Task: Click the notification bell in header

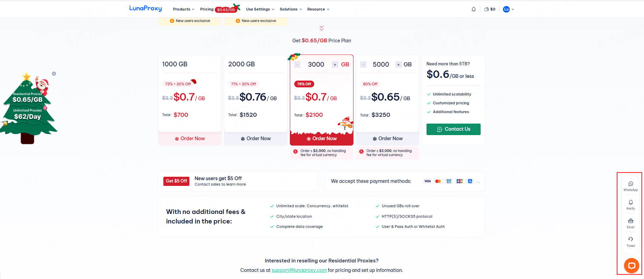Action: point(474,9)
